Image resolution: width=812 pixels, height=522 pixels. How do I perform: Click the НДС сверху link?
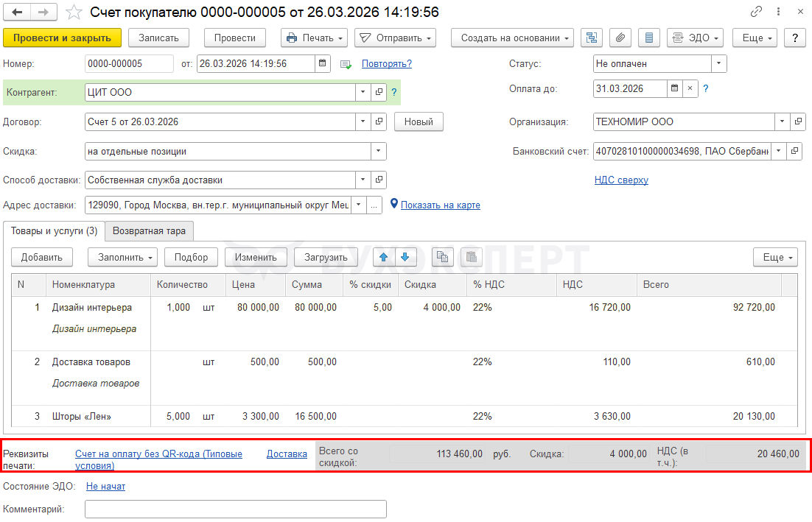click(621, 180)
